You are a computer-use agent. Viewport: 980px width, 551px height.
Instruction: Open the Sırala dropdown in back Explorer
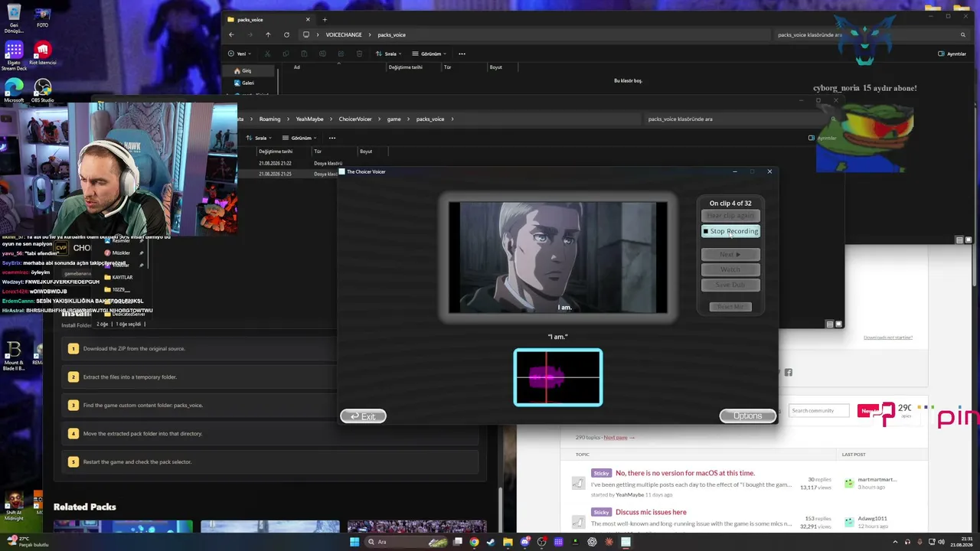point(260,138)
